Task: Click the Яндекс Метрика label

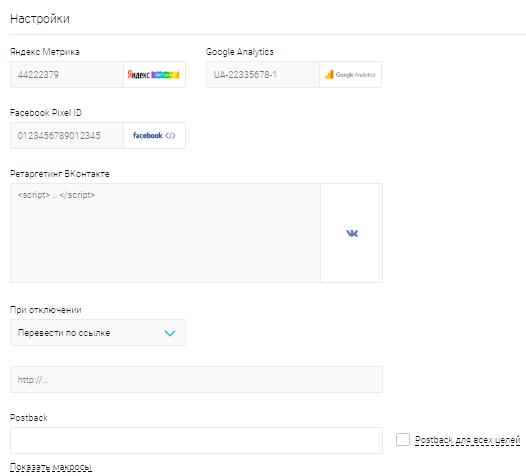Action: tap(45, 52)
